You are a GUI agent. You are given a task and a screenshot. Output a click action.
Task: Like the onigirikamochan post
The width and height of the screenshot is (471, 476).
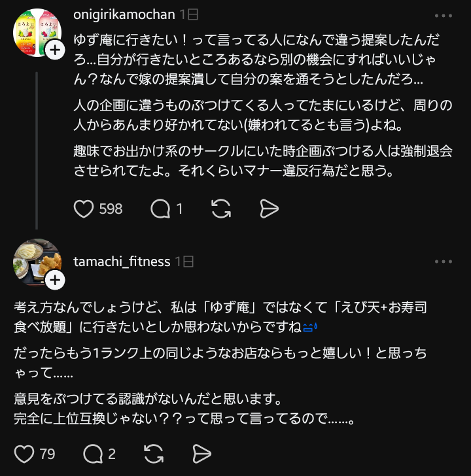click(84, 209)
